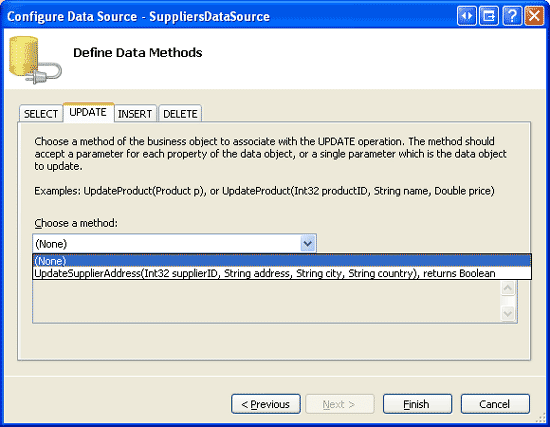Screen dimensions: 550x427
Task: Click the Choose a method combo box field
Action: [x=174, y=243]
